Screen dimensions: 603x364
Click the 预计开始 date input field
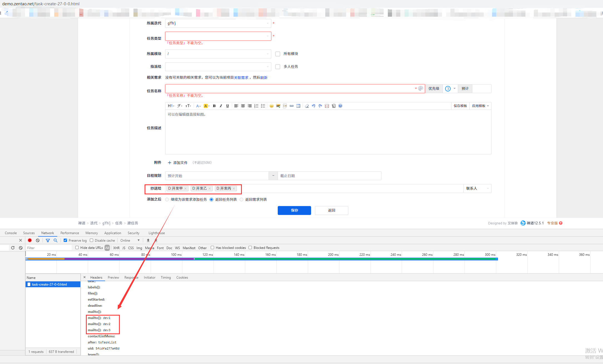pyautogui.click(x=217, y=176)
